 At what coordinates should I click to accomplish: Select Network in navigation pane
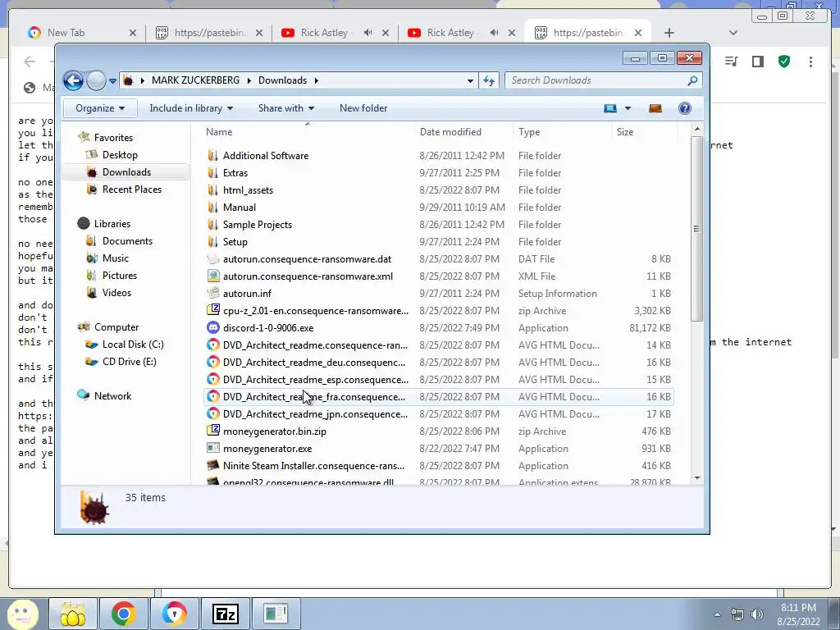point(112,396)
